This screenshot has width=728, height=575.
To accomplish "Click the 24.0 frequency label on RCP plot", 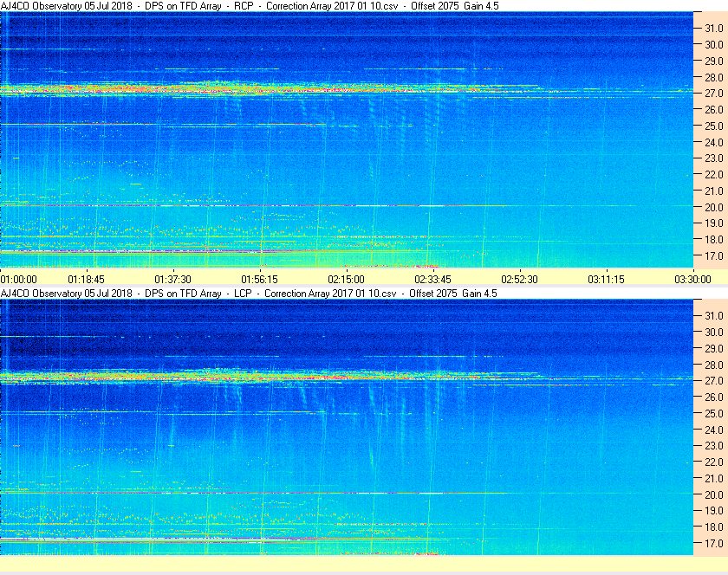I will coord(714,142).
